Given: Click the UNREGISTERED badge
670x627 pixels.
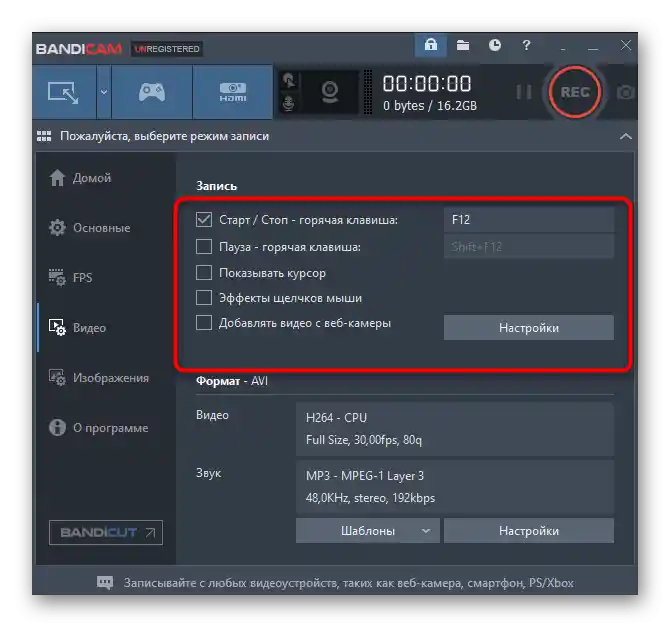Looking at the screenshot, I should (x=167, y=49).
